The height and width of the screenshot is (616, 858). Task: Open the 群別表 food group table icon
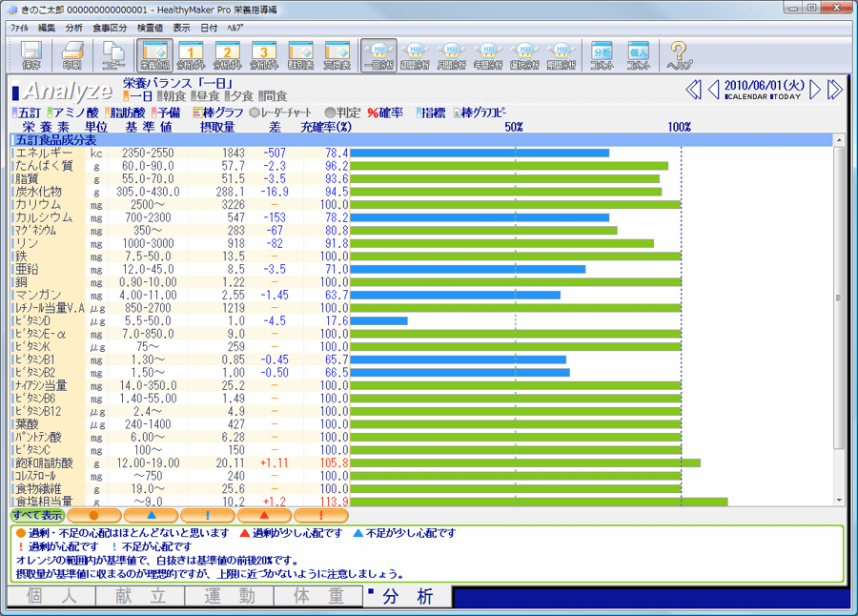(x=300, y=55)
